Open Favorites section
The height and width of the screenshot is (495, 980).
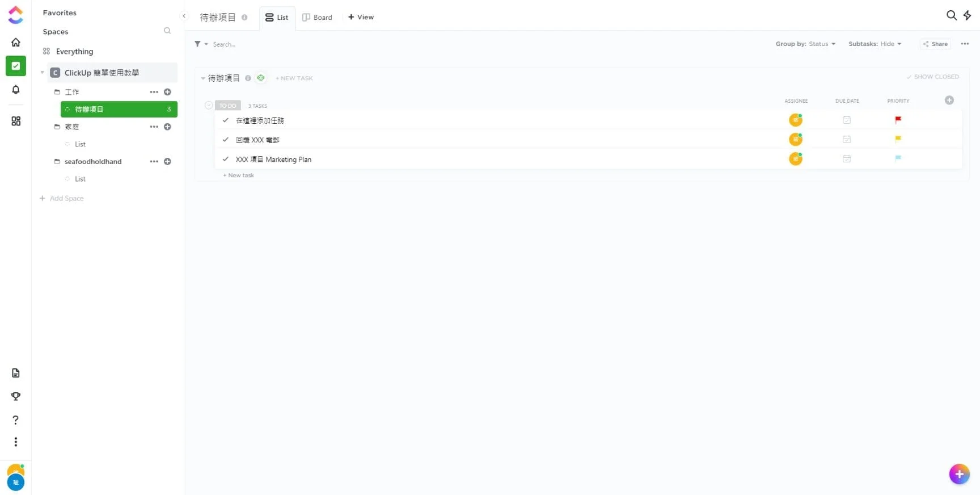pyautogui.click(x=60, y=12)
